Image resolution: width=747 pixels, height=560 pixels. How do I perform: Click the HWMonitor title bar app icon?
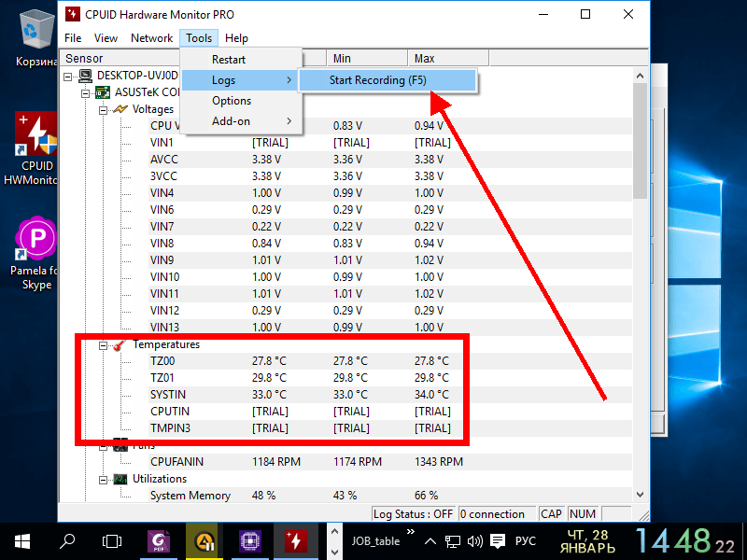coord(73,14)
